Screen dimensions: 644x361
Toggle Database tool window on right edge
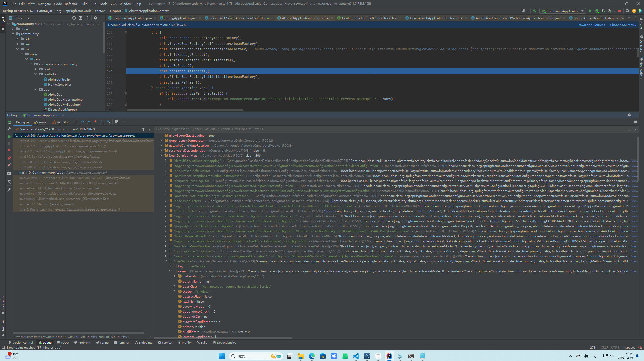coord(641,44)
